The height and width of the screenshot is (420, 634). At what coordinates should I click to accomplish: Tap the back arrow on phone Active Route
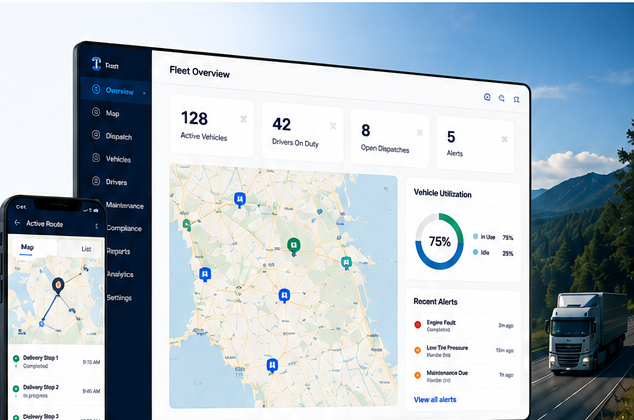[17, 223]
